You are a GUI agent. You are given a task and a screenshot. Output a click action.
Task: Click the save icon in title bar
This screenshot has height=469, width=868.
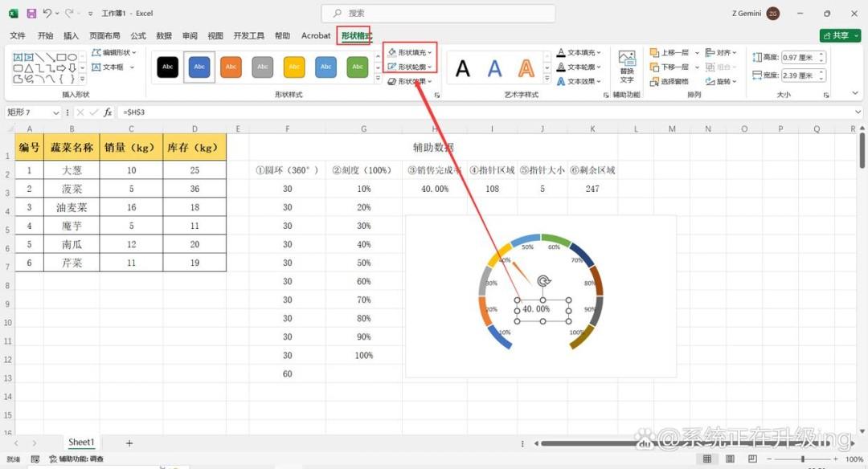pyautogui.click(x=31, y=13)
